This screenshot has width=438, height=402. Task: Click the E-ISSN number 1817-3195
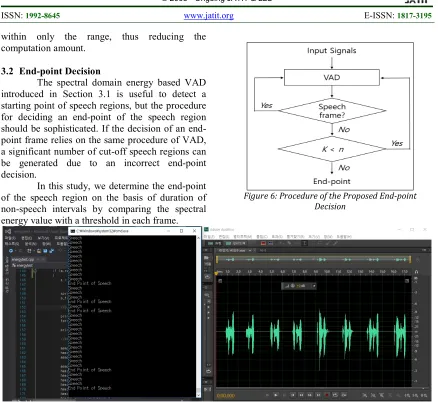pyautogui.click(x=414, y=16)
